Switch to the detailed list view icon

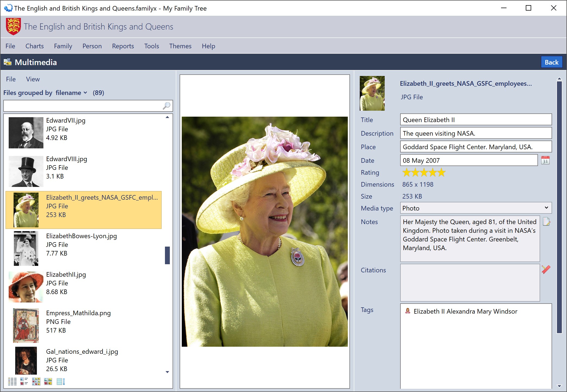pyautogui.click(x=12, y=381)
